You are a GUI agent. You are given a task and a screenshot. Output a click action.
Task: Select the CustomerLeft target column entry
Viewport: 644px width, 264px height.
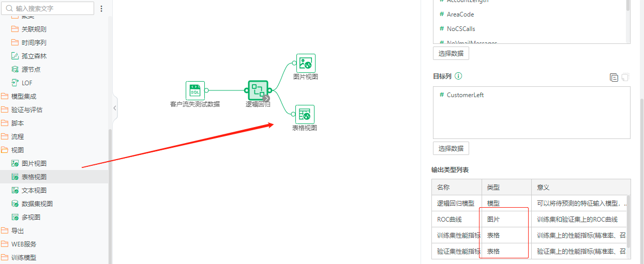(465, 95)
